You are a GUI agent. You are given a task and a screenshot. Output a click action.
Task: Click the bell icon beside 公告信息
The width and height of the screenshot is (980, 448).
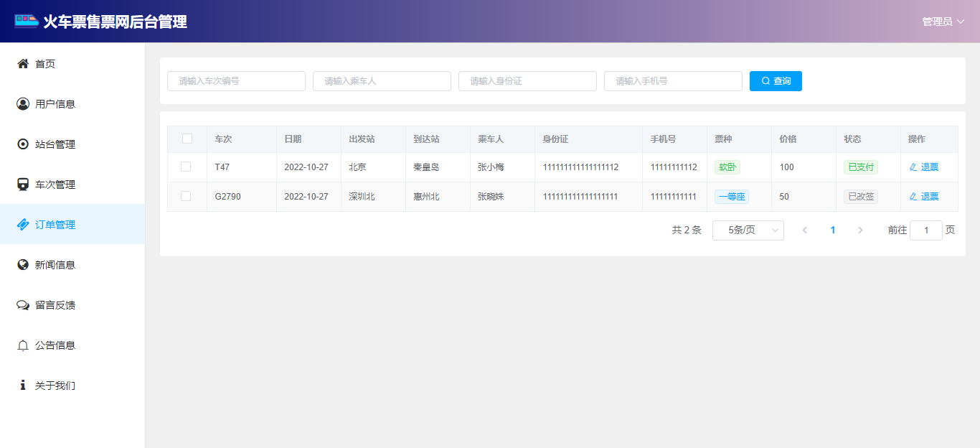click(23, 345)
